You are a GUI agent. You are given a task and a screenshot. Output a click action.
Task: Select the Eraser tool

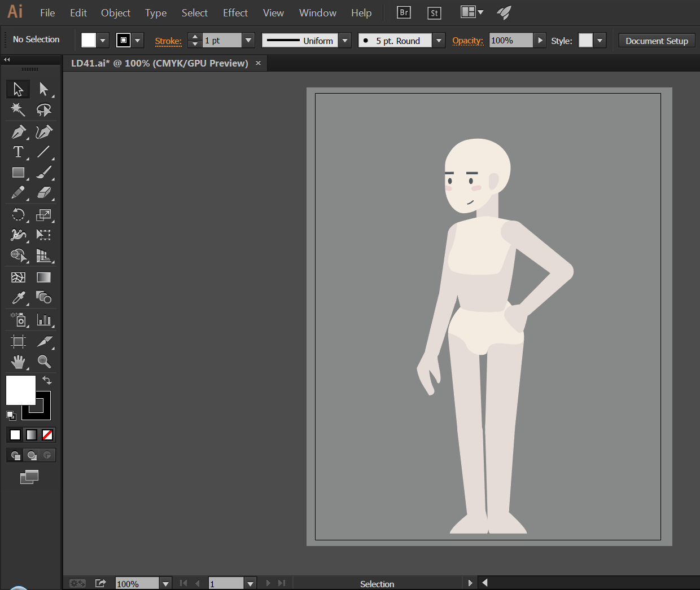tap(43, 192)
